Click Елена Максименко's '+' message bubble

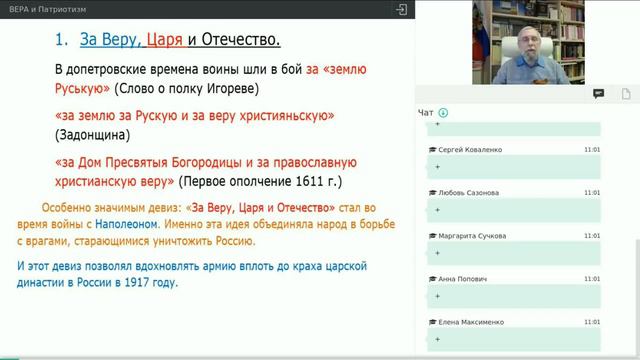tap(513, 340)
